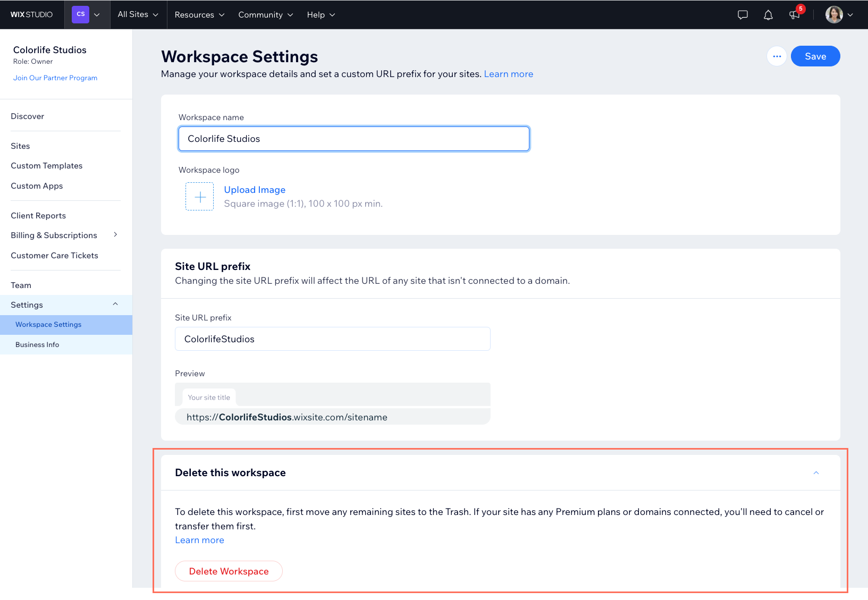Open the All Sites dropdown
Image resolution: width=868 pixels, height=600 pixels.
(x=138, y=14)
